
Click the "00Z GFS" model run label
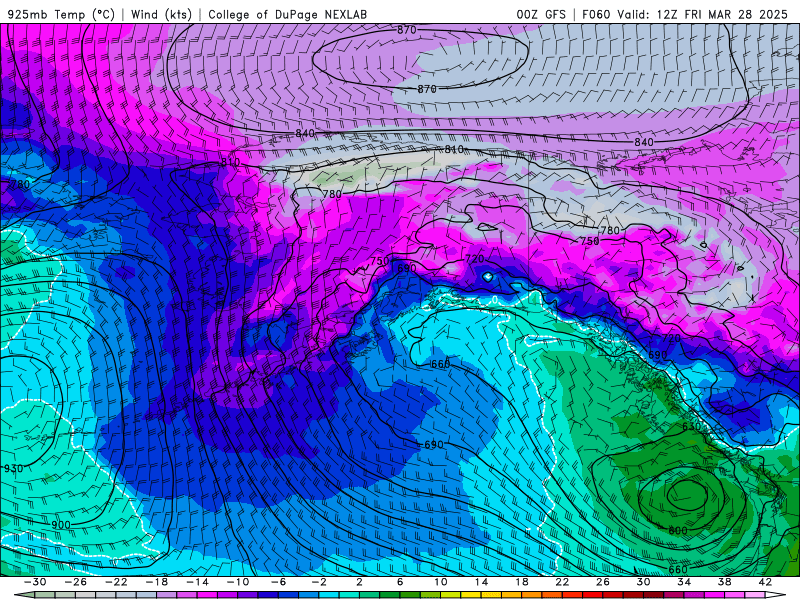tap(541, 14)
